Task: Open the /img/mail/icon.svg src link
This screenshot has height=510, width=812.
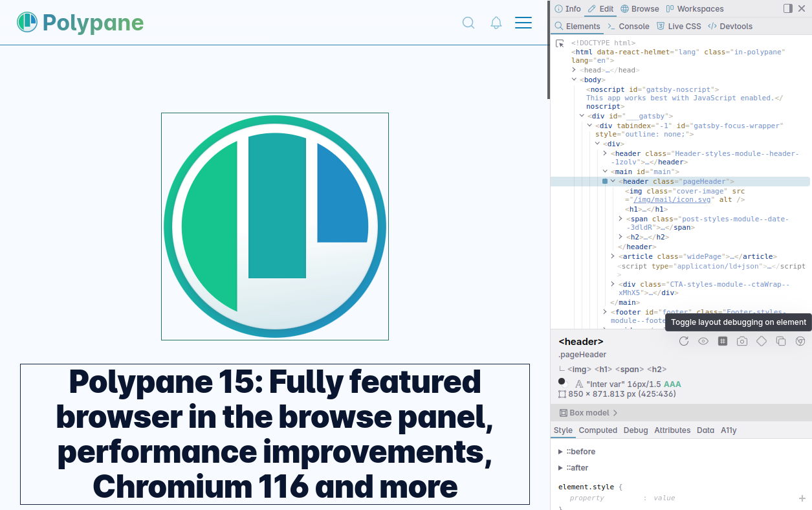Action: pos(672,200)
